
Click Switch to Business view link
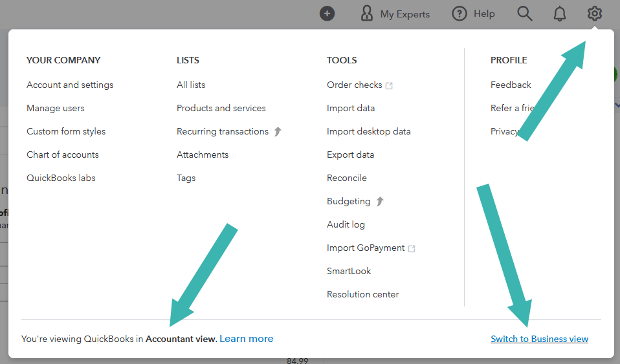tap(539, 339)
